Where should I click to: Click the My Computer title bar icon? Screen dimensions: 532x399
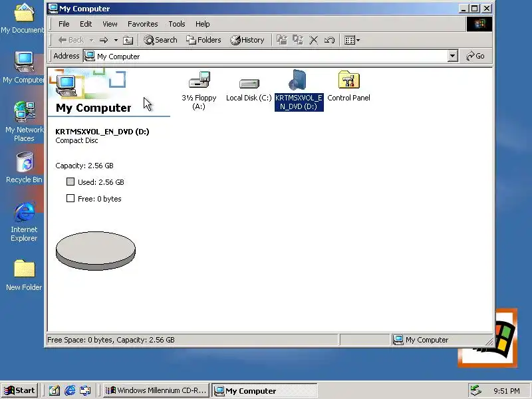[x=53, y=9]
